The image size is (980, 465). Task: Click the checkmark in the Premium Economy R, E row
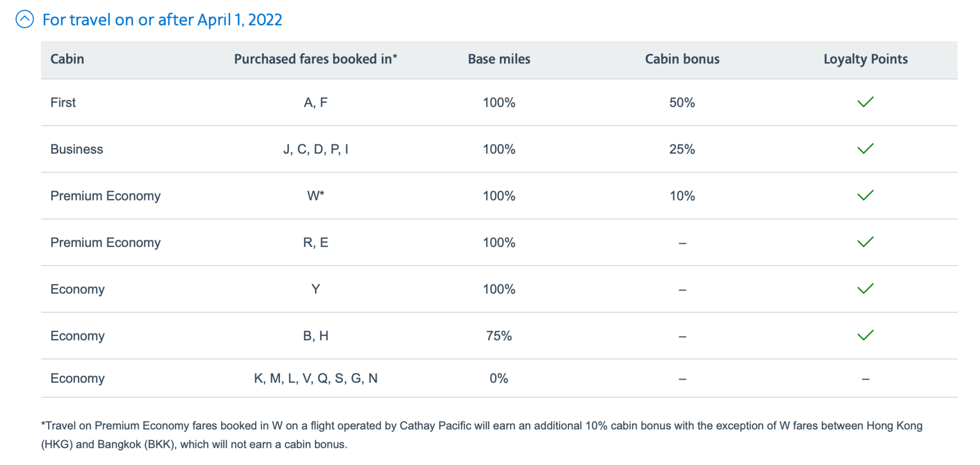[x=865, y=242]
